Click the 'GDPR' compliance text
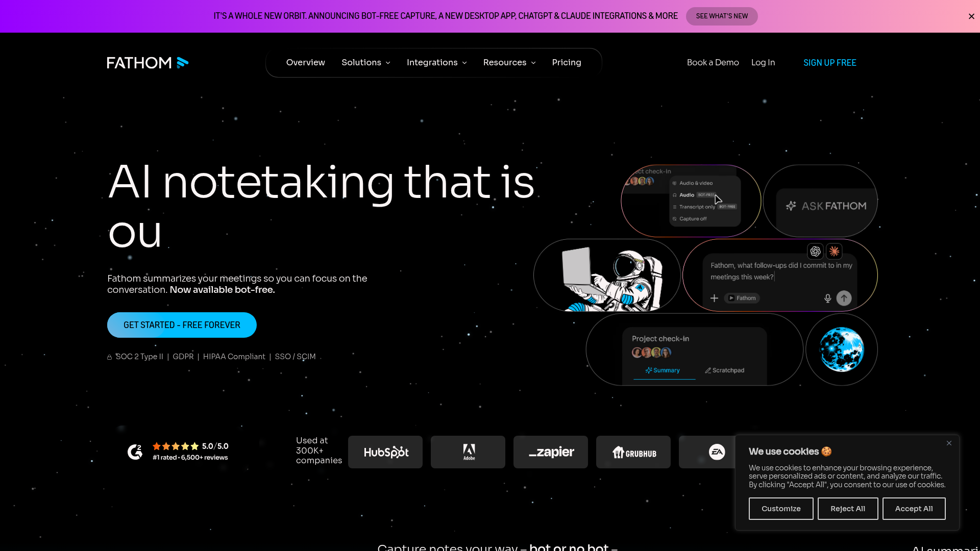 (183, 357)
